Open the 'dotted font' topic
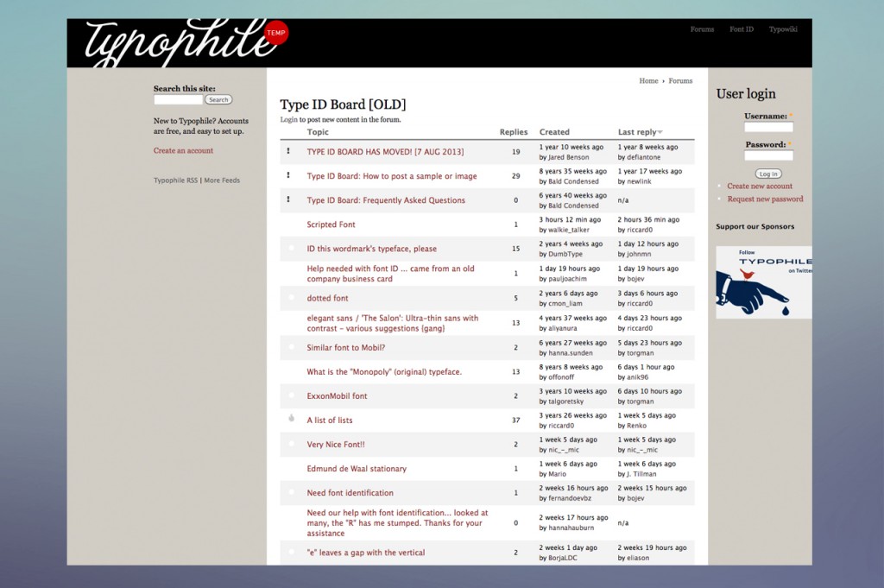This screenshot has width=884, height=588. click(327, 298)
